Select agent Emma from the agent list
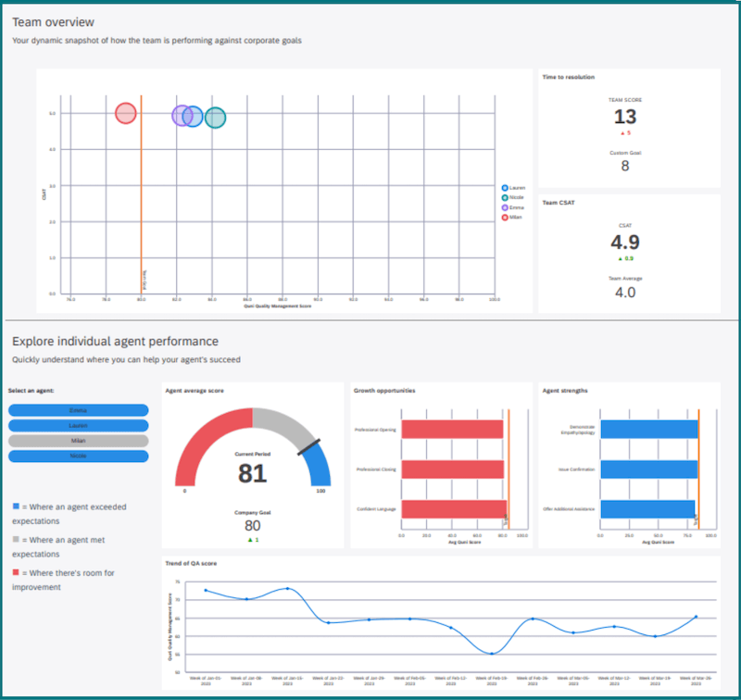 (79, 410)
